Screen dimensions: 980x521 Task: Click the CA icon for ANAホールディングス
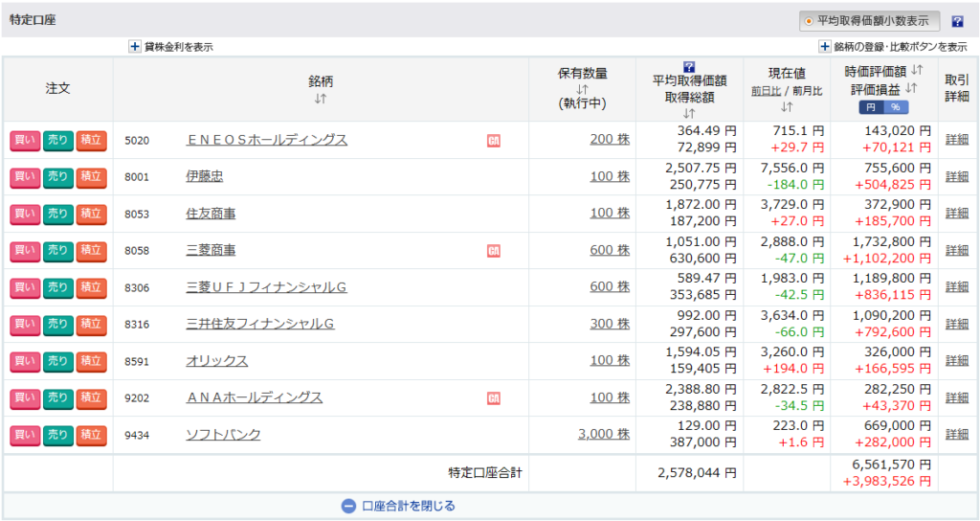click(x=493, y=398)
